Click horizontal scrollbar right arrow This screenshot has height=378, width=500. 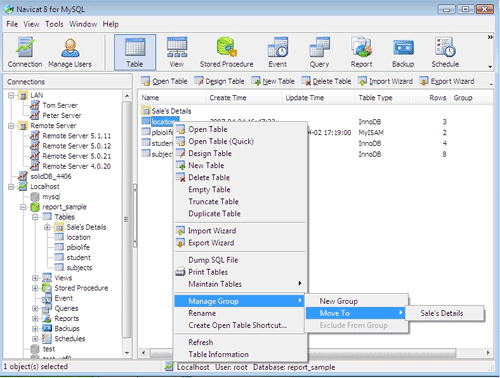pos(488,352)
